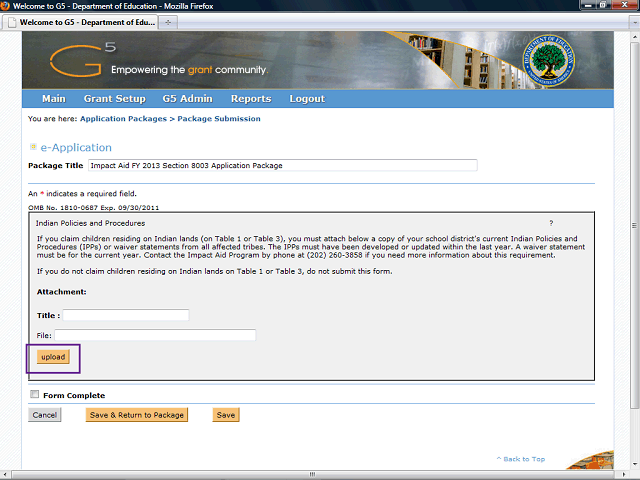Click the e-Application heading

coord(76,147)
